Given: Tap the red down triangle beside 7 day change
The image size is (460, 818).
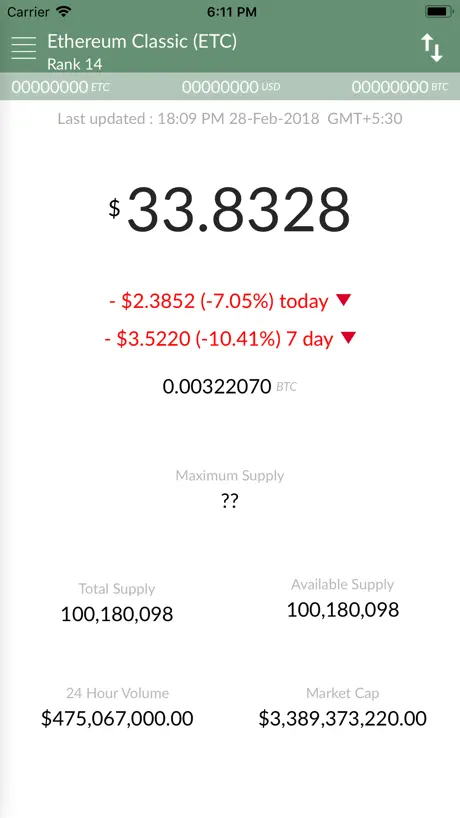Looking at the screenshot, I should click(348, 338).
